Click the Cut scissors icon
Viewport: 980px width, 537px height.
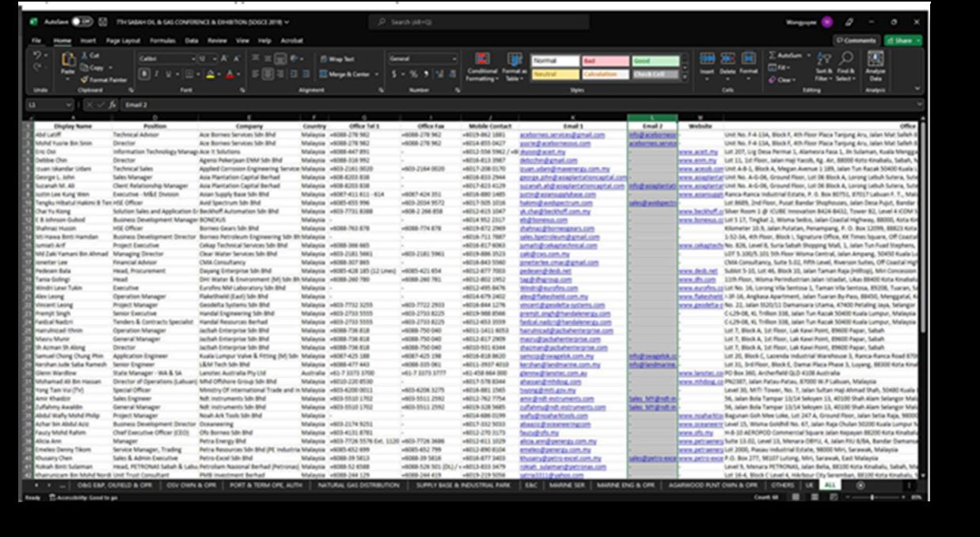click(85, 55)
